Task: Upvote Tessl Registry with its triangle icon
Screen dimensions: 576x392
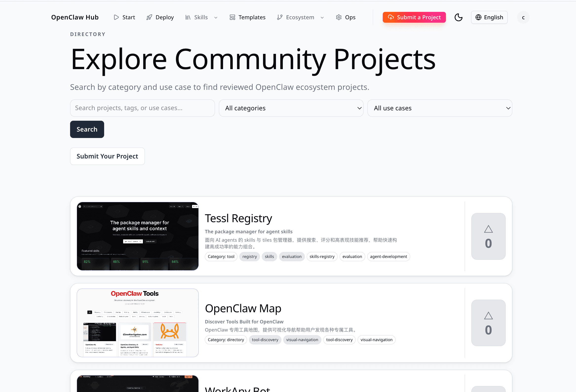Action: [x=488, y=229]
